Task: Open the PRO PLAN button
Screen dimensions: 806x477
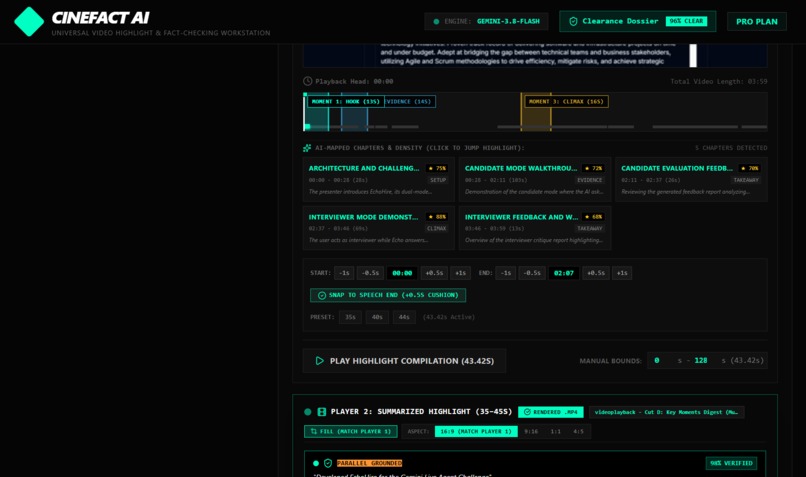Action: 757,22
